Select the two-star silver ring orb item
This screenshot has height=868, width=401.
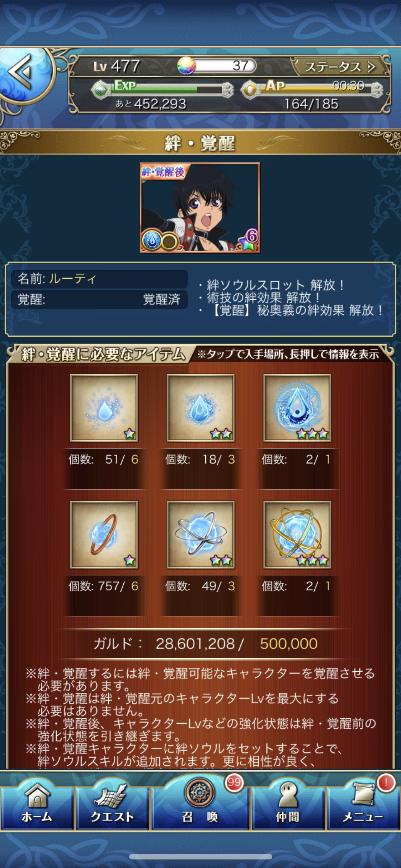click(201, 534)
